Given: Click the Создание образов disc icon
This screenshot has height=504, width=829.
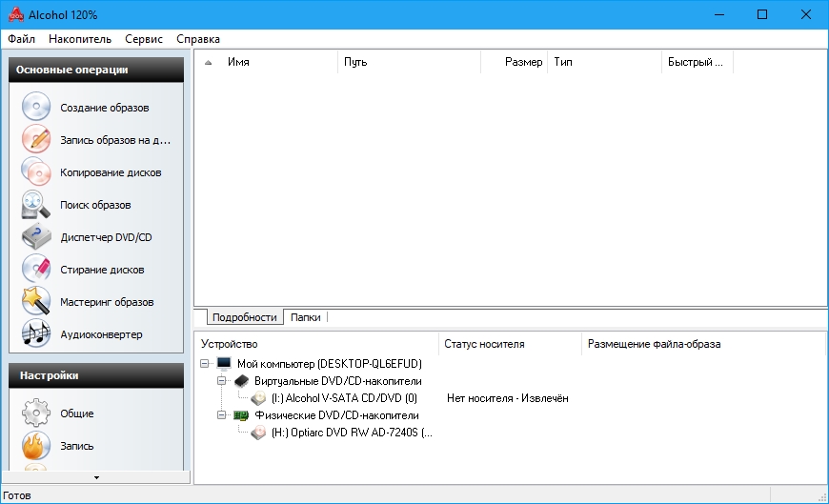Looking at the screenshot, I should coord(36,108).
